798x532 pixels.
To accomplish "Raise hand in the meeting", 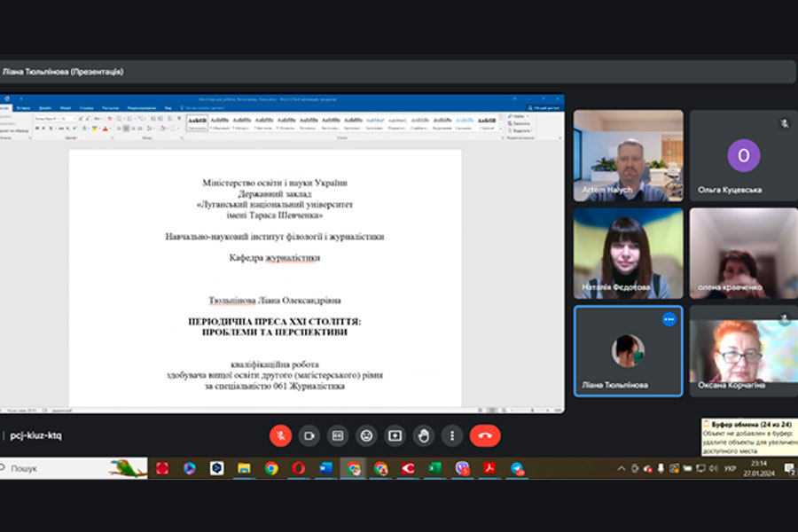I will [424, 435].
